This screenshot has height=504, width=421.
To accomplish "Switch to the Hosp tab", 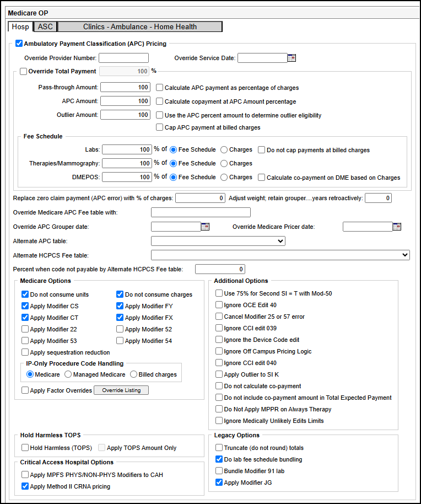I will point(20,26).
